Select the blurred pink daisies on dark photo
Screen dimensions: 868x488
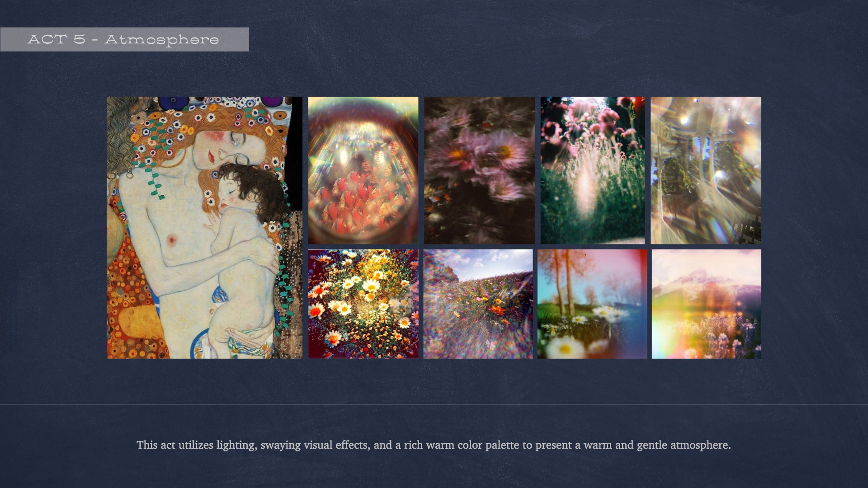click(479, 170)
